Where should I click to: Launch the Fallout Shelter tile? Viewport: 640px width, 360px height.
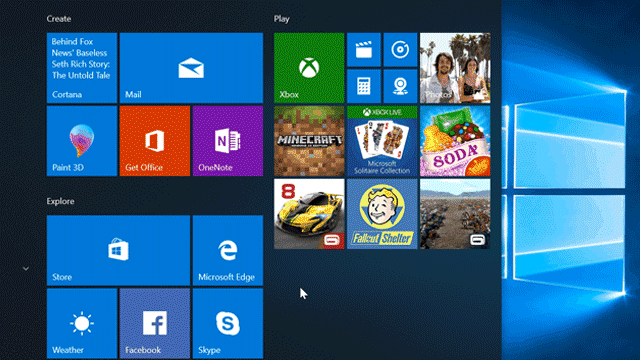point(382,214)
